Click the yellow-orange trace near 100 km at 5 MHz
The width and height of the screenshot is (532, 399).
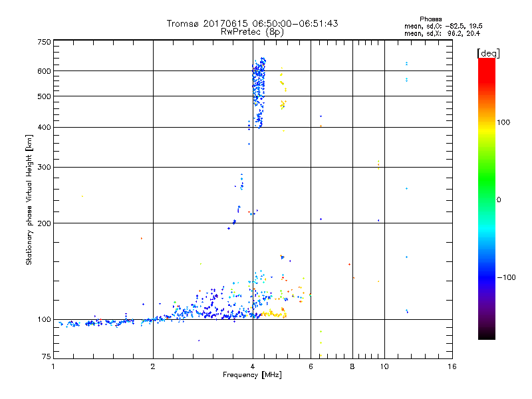click(x=274, y=314)
